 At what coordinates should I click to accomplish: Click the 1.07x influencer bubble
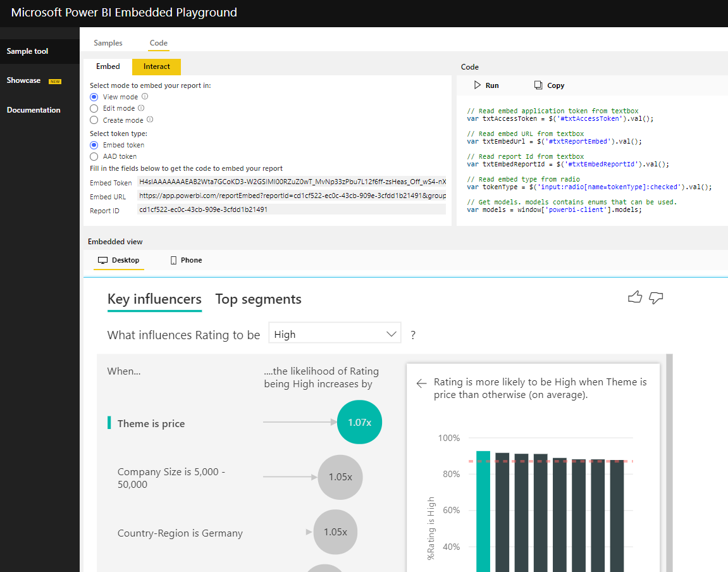click(359, 422)
